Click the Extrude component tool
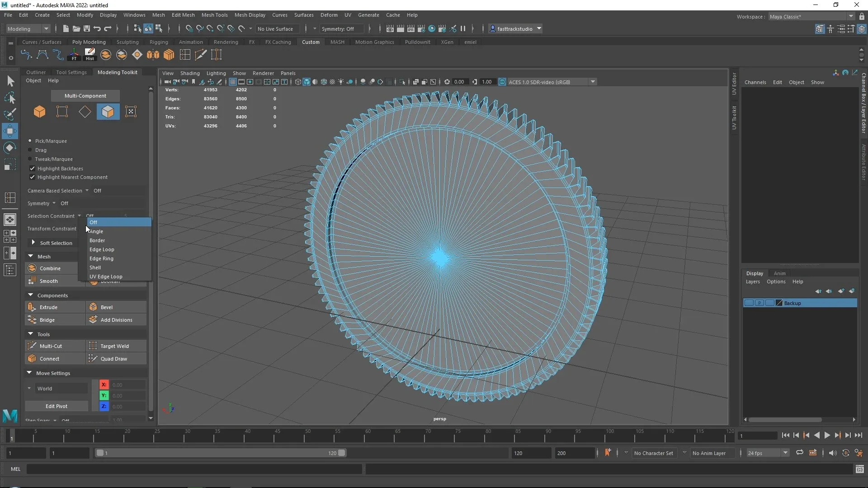The width and height of the screenshot is (868, 488). pyautogui.click(x=48, y=307)
